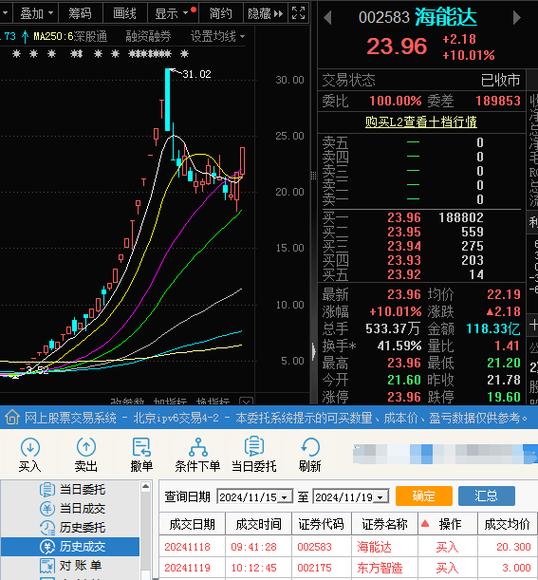Click the 深股通 tag
This screenshot has height=580, width=538.
91,36
